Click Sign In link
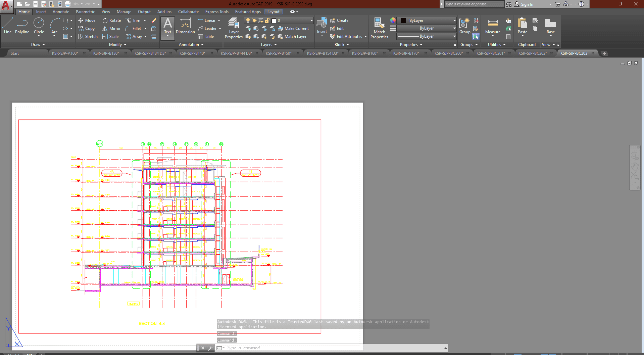 pyautogui.click(x=527, y=4)
